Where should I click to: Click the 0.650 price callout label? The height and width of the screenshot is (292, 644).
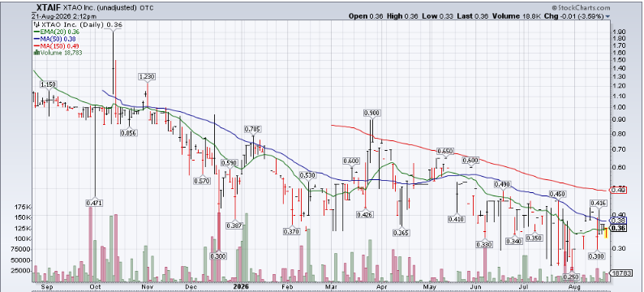[x=444, y=151]
